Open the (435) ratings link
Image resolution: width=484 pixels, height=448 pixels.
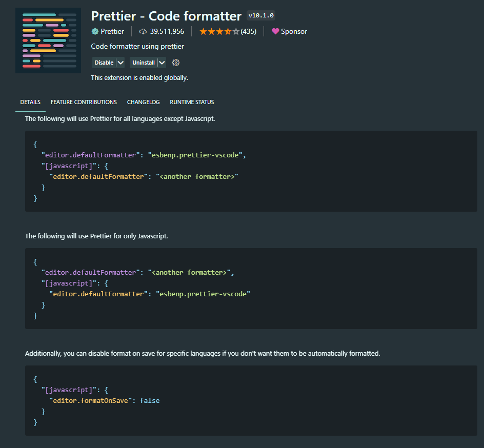tap(249, 31)
